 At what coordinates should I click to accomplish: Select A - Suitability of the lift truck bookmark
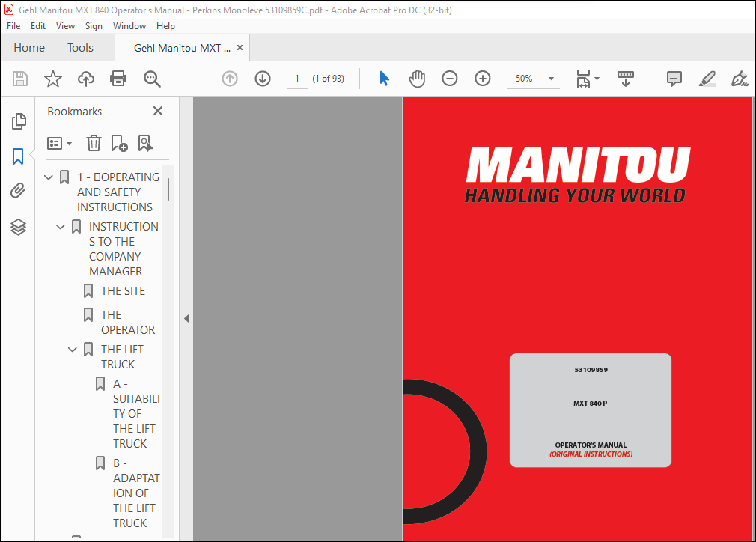[136, 414]
